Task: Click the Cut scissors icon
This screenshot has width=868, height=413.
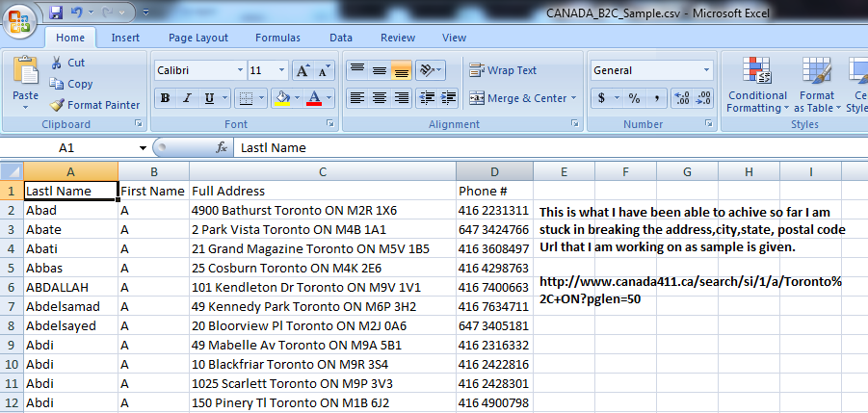Action: tap(57, 63)
